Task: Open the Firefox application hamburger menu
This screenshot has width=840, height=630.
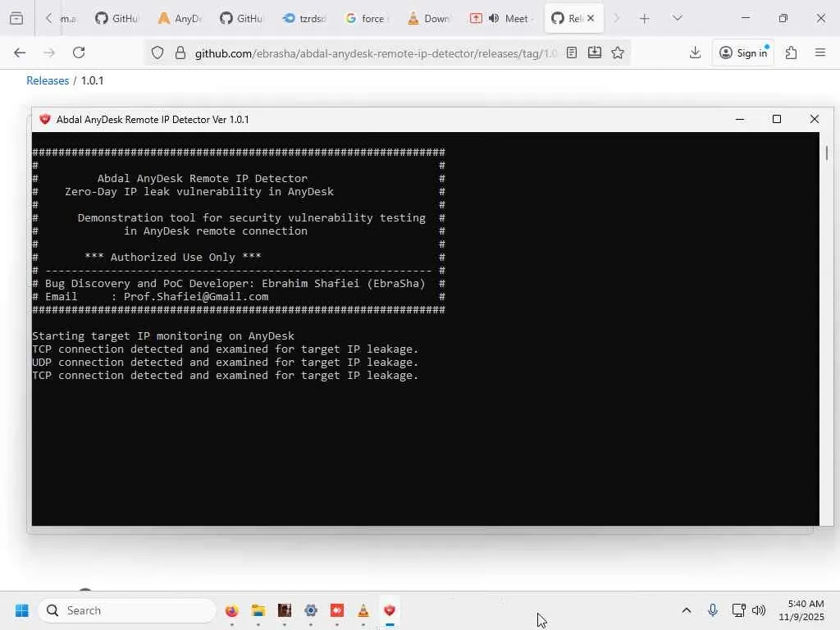Action: click(x=820, y=52)
